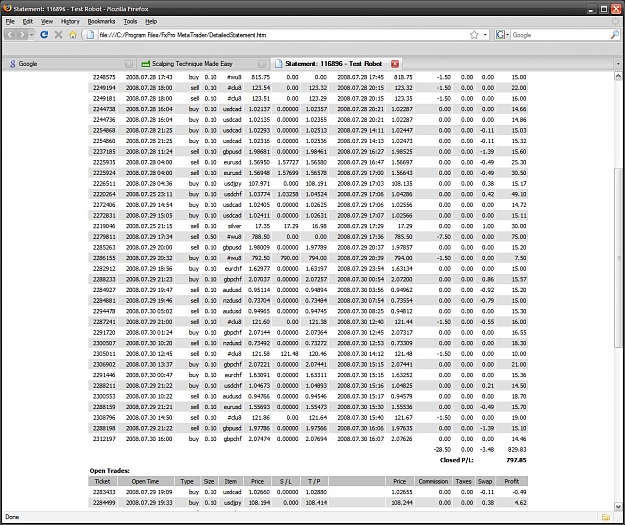
Task: Focus the Google search input field
Action: tap(560, 35)
